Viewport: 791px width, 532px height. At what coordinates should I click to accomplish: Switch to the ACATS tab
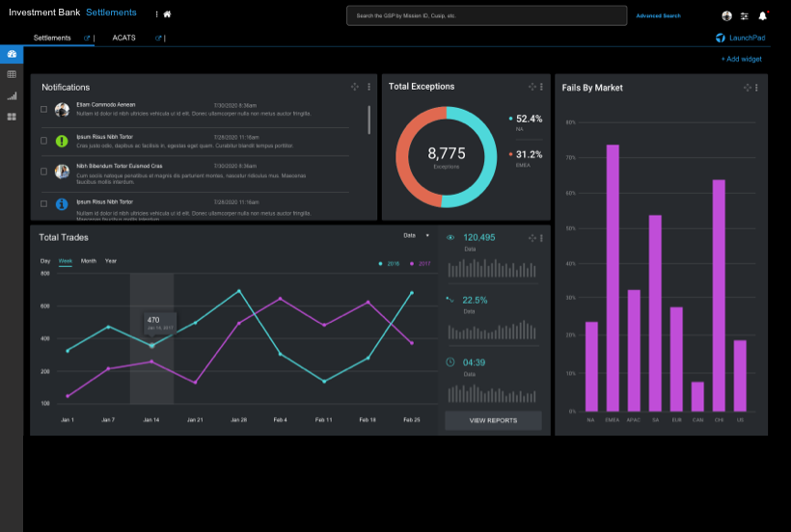pyautogui.click(x=123, y=38)
